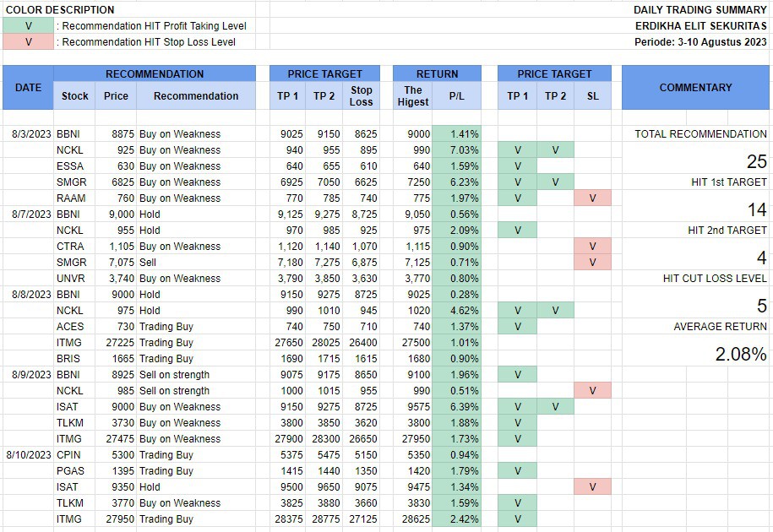
Task: Select the DATE header cell
Action: coord(28,88)
